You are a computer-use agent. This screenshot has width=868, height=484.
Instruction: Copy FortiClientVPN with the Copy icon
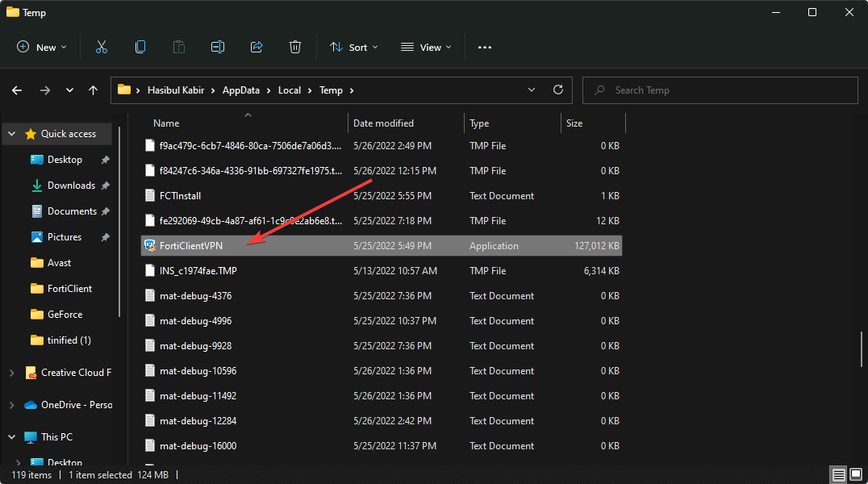(140, 47)
